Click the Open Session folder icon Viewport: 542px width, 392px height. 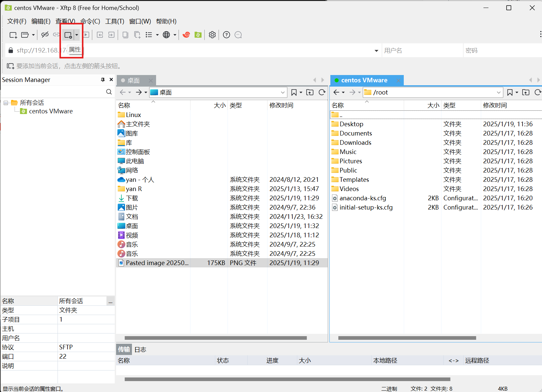pyautogui.click(x=25, y=35)
